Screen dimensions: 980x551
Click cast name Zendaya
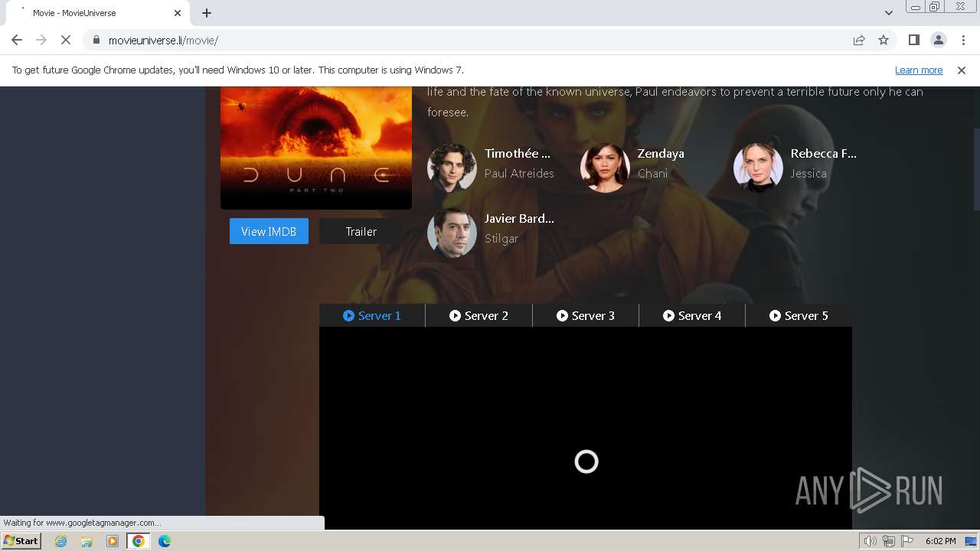[661, 154]
